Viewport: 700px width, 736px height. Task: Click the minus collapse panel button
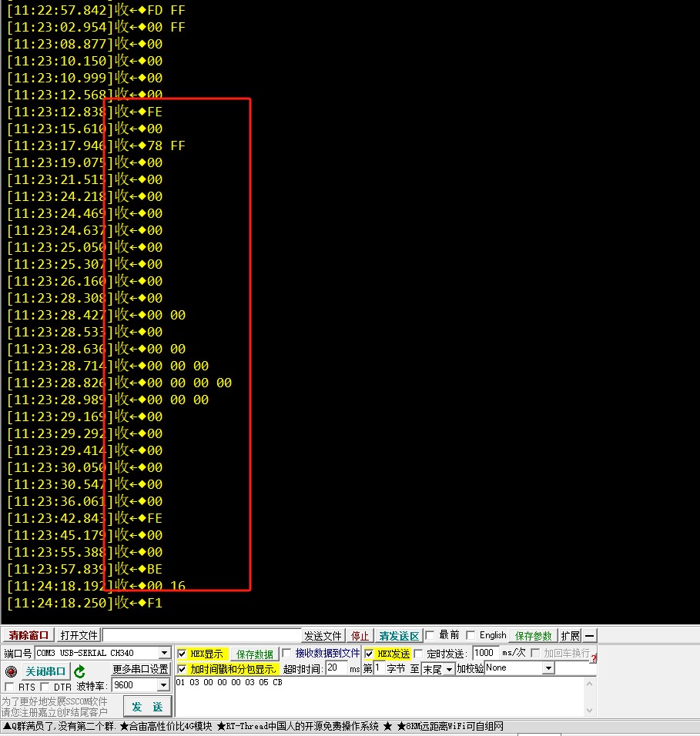click(590, 636)
